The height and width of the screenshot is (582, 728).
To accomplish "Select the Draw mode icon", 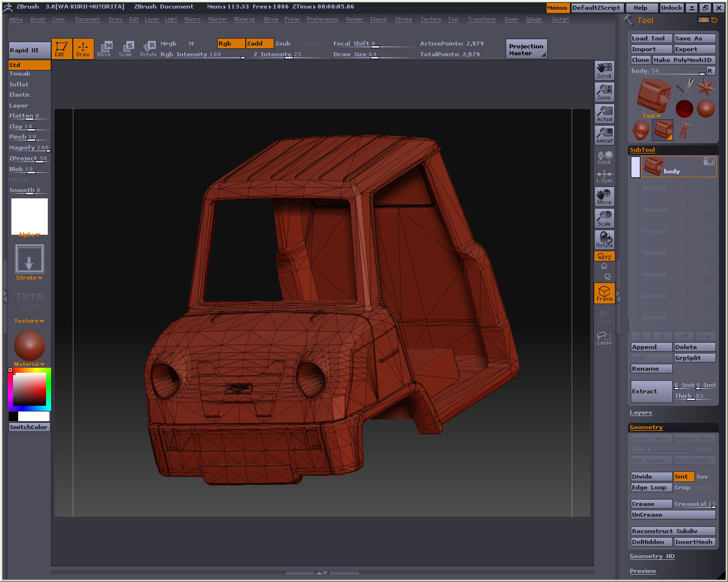I will 83,49.
